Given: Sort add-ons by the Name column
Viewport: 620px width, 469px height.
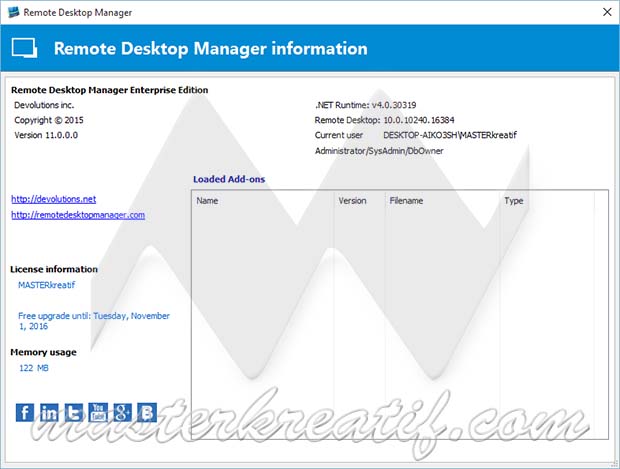Looking at the screenshot, I should 263,200.
